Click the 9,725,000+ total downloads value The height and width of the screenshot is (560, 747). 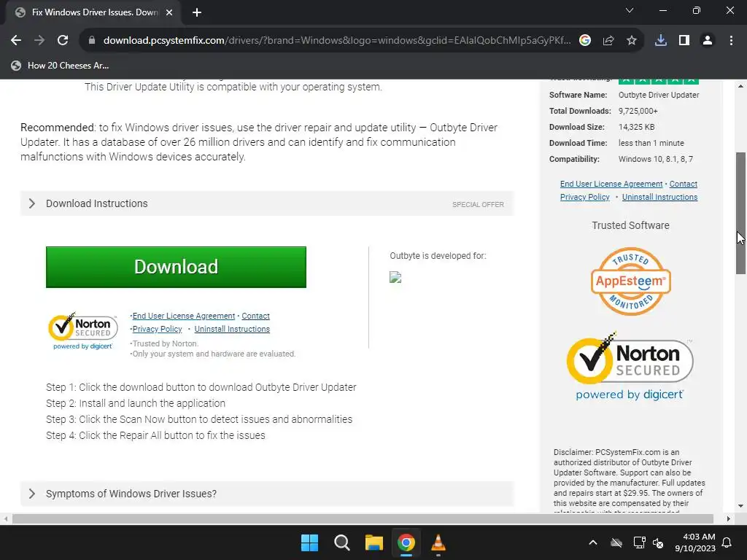coord(638,111)
